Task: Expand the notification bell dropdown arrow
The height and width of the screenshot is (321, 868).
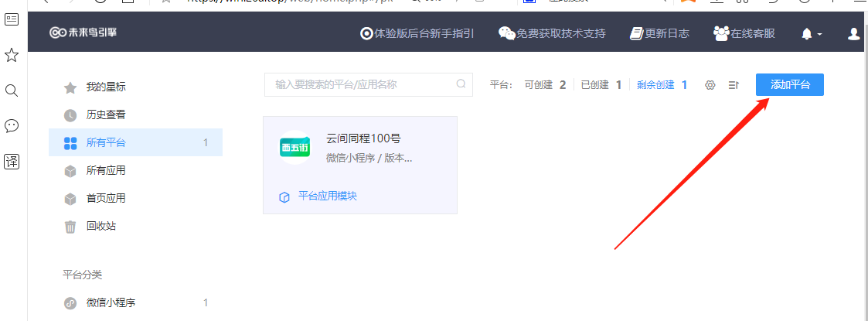Action: [x=820, y=34]
